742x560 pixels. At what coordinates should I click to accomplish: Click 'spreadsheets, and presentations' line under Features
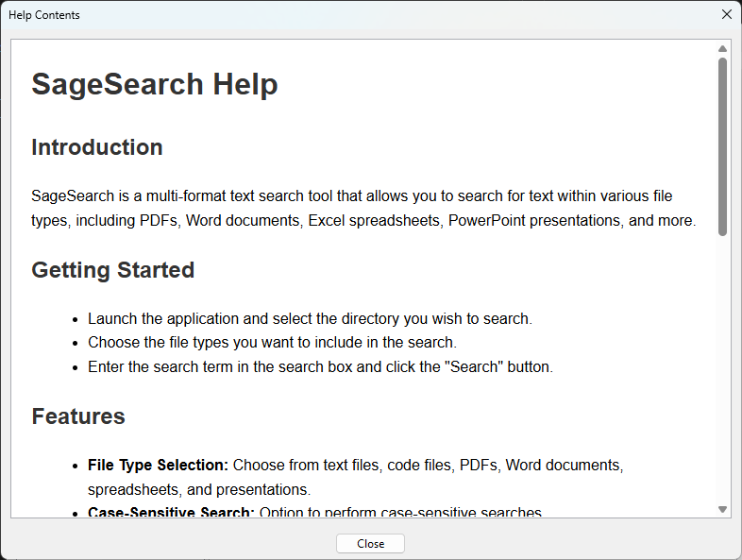pyautogui.click(x=198, y=490)
